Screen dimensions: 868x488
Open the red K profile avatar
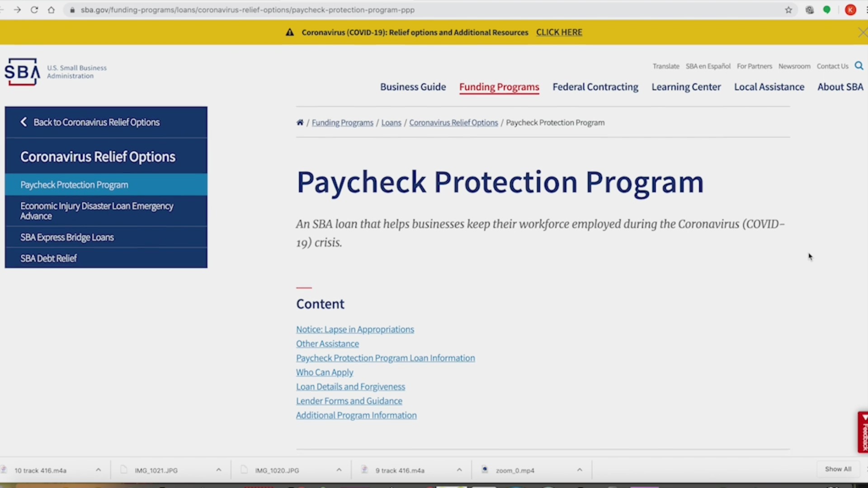coord(850,10)
